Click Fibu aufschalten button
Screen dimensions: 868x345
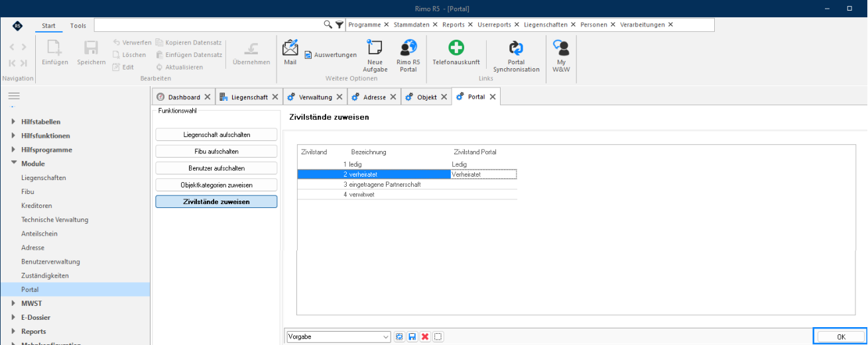[217, 151]
